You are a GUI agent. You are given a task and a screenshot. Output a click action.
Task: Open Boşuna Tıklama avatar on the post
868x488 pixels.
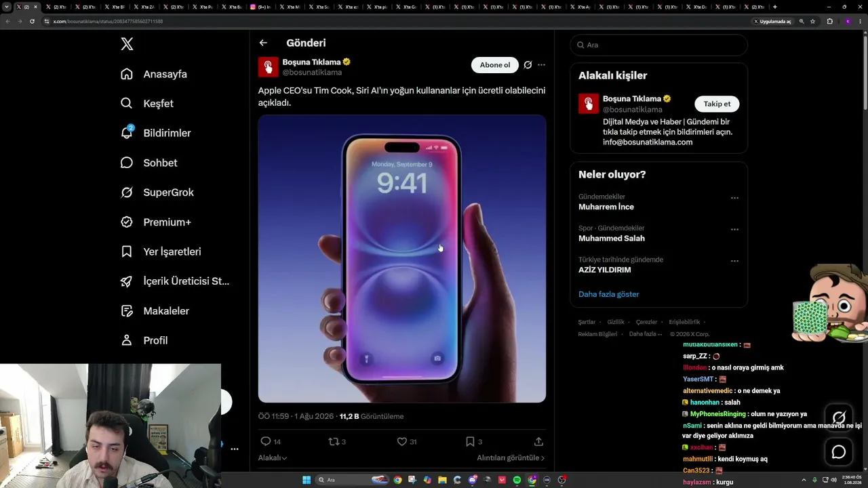(268, 67)
